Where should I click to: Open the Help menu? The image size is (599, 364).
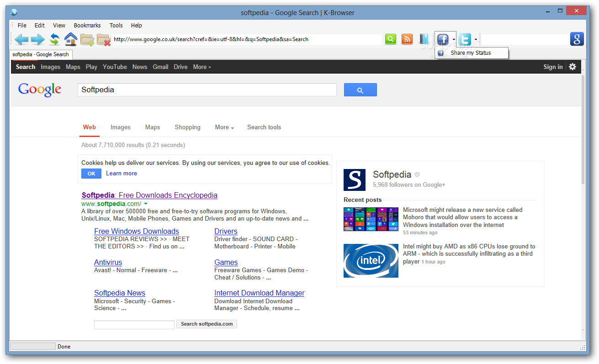[136, 26]
